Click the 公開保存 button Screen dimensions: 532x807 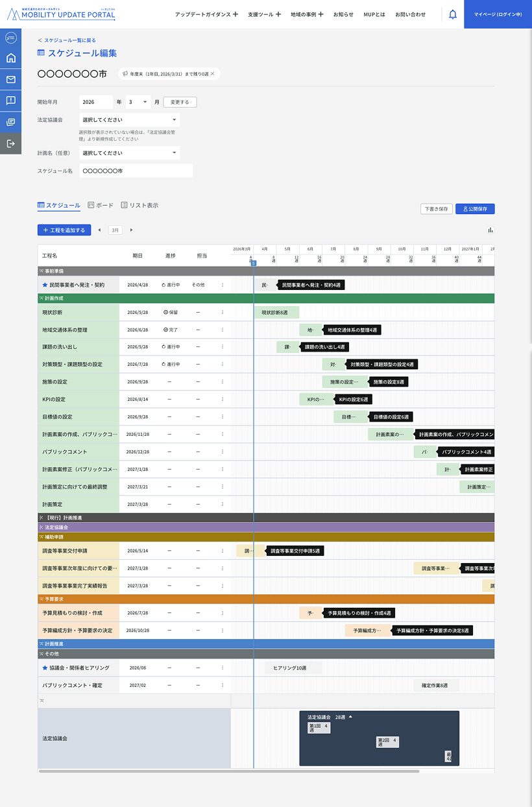coord(475,209)
